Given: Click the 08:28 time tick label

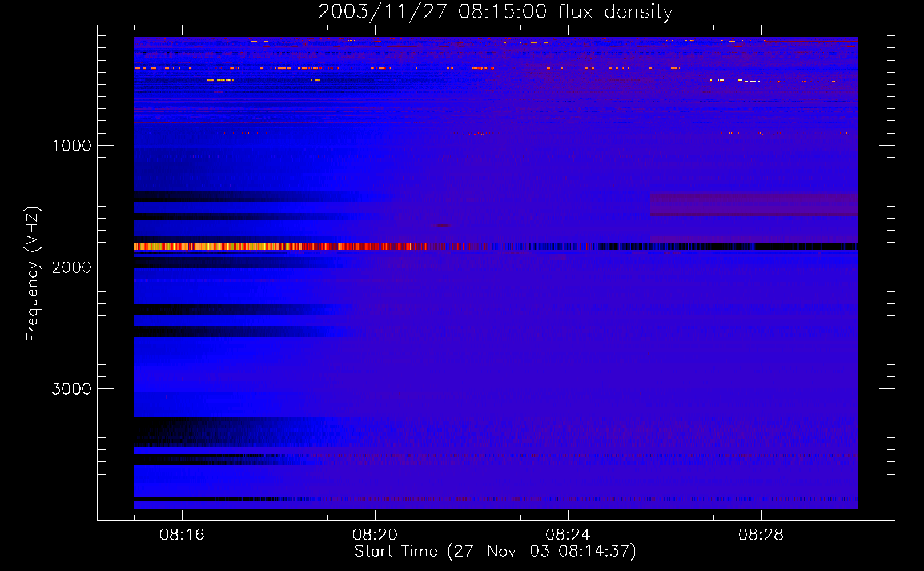Looking at the screenshot, I should click(x=761, y=535).
